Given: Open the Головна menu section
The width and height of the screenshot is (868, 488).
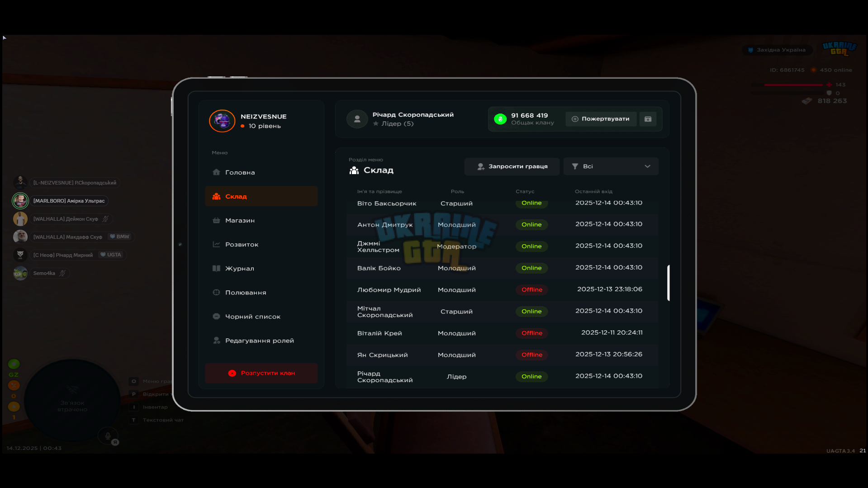Looking at the screenshot, I should 261,172.
